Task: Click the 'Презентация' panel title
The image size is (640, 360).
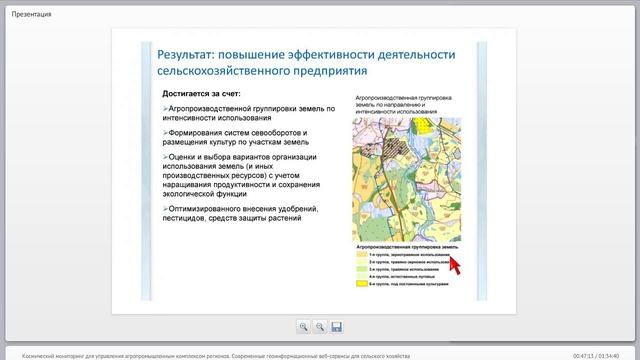Action: click(x=31, y=14)
